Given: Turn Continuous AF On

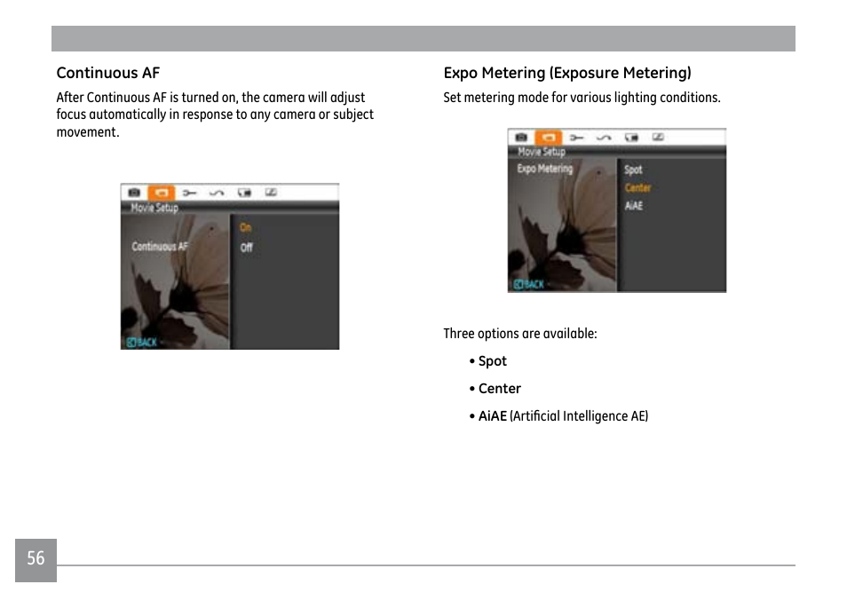Looking at the screenshot, I should coord(246,228).
